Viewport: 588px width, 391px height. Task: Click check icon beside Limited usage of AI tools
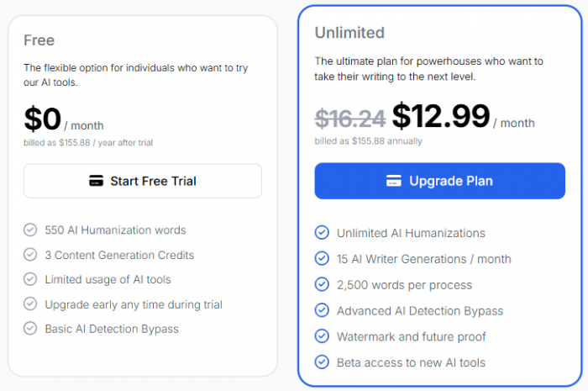pyautogui.click(x=30, y=279)
